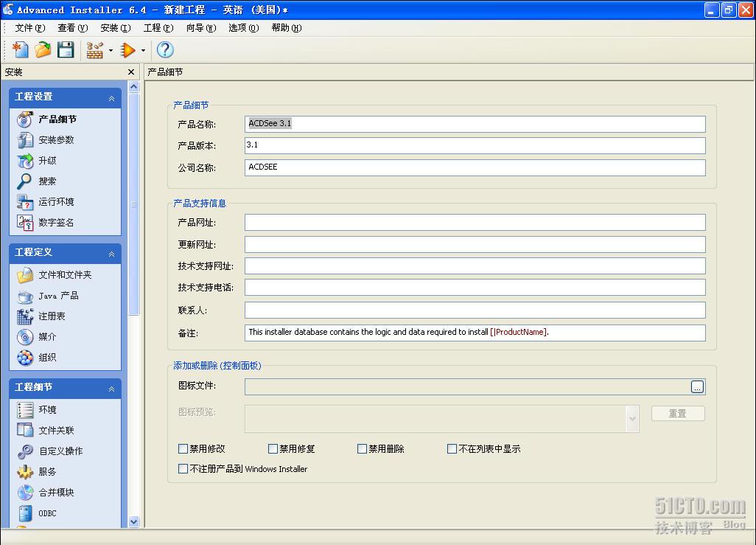Image resolution: width=756 pixels, height=545 pixels.
Task: Check 不在列表中显示 option
Action: 452,449
